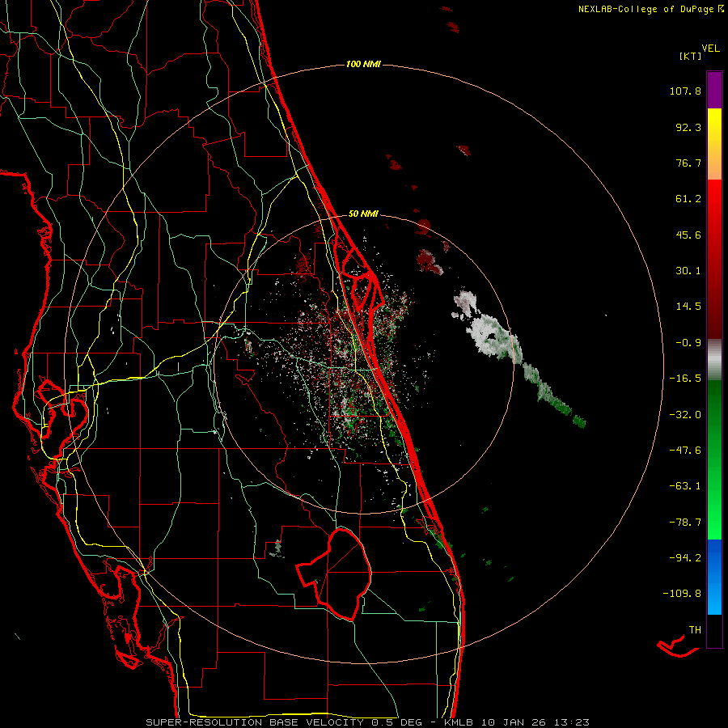Image resolution: width=728 pixels, height=728 pixels.
Task: Select the -109.8 velocity scale value
Action: pos(682,594)
